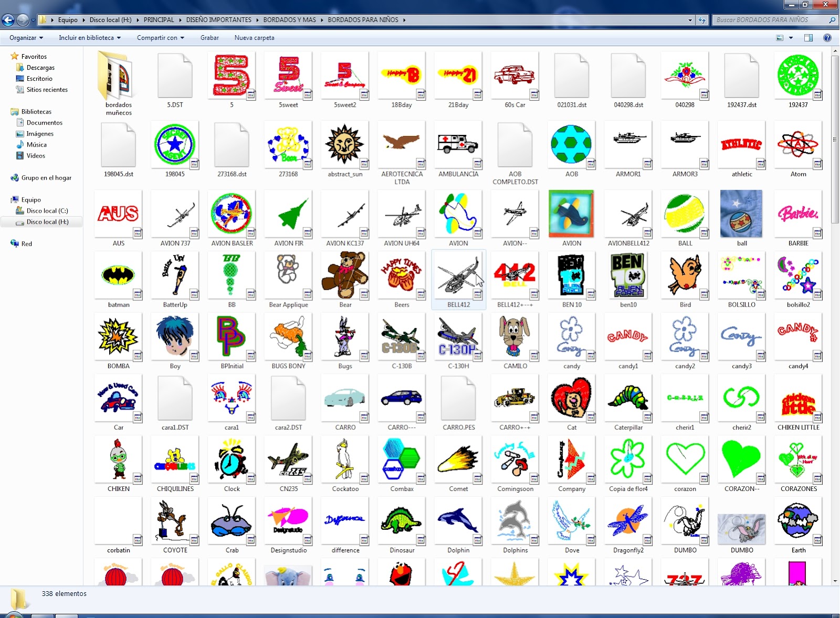Open Sitios recientes in the sidebar
This screenshot has height=618, width=840.
pos(47,90)
